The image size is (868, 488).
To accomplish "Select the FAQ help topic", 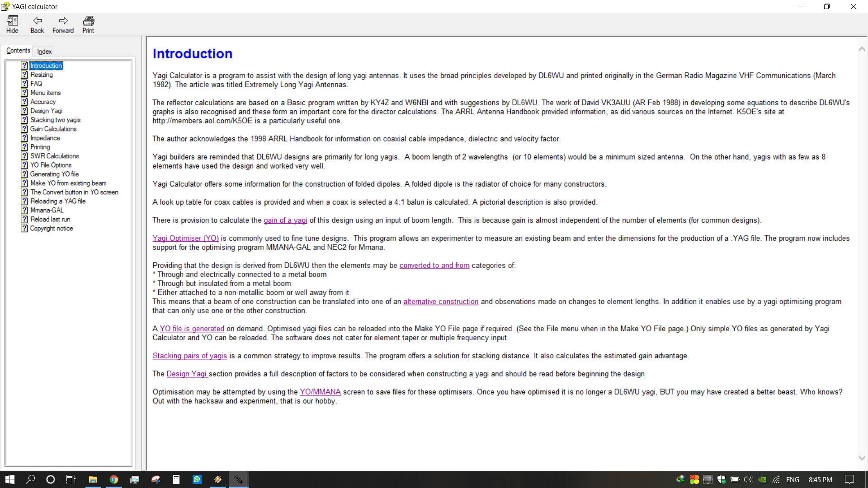I will [x=36, y=84].
